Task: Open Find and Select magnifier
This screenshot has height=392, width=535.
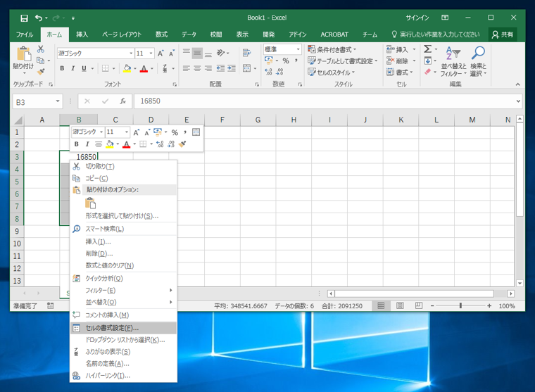Action: [x=478, y=61]
